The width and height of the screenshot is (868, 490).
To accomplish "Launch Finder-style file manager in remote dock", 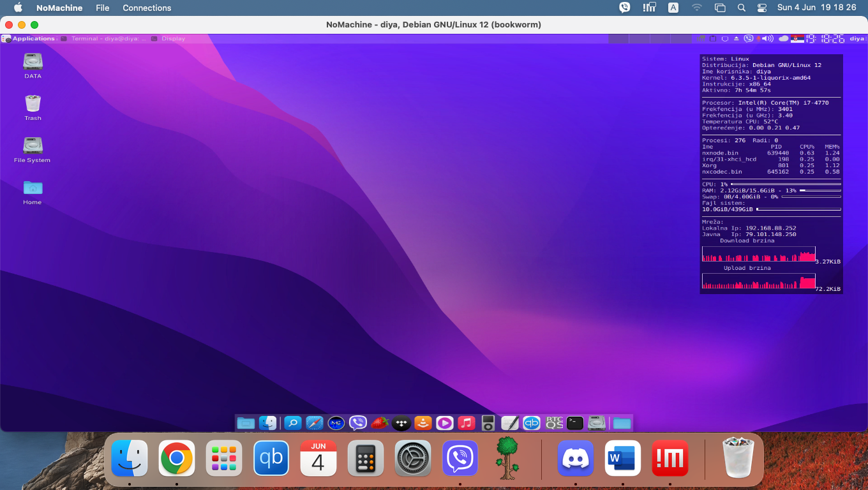I will point(268,422).
